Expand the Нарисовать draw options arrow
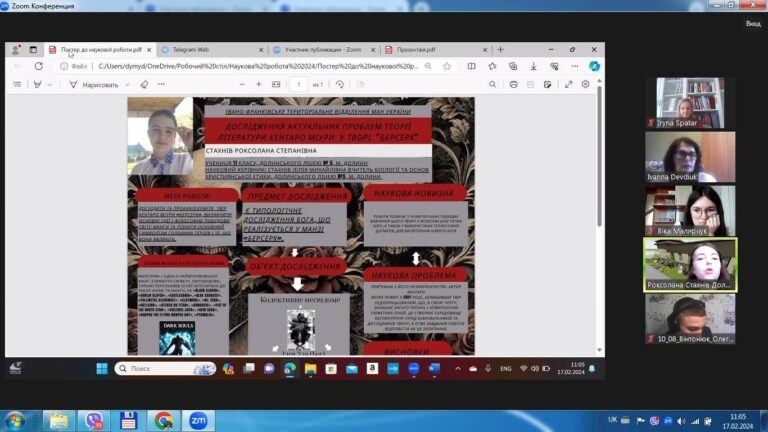Image resolution: width=768 pixels, height=432 pixels. coord(127,85)
